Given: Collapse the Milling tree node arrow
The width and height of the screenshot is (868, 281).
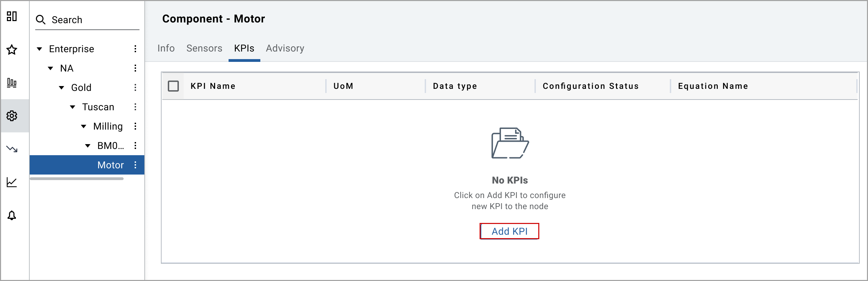Looking at the screenshot, I should 84,127.
